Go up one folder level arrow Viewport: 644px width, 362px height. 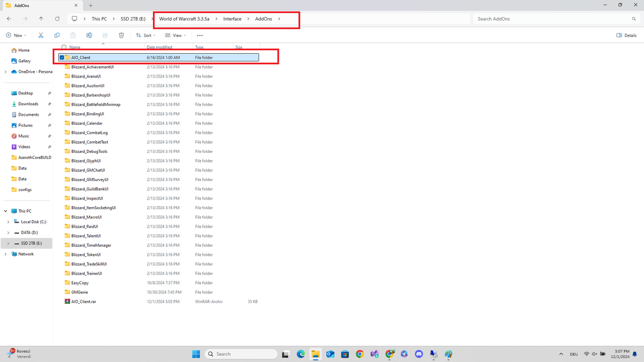(41, 19)
